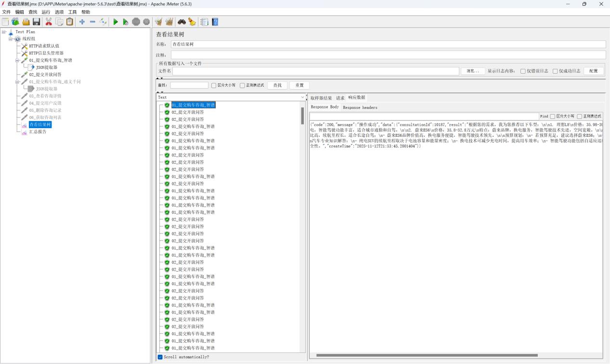Screen dimensions: 610x364
Task: Click the Find text field above response
Action: [424, 116]
